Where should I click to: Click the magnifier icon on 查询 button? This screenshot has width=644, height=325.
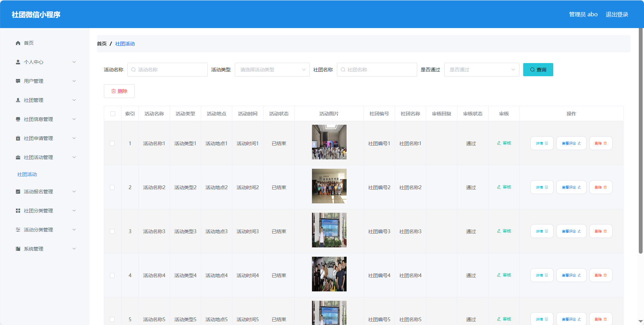pos(533,70)
